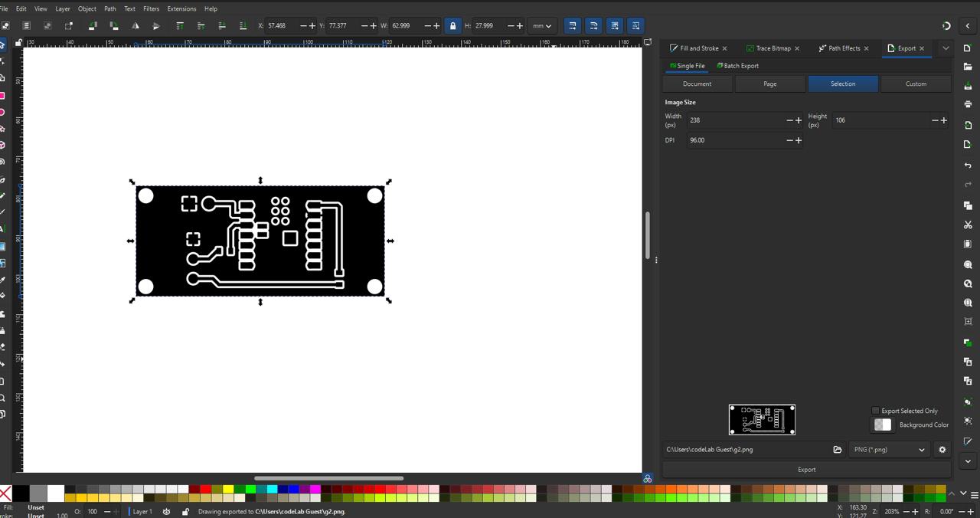Open the Path menu

pos(110,8)
